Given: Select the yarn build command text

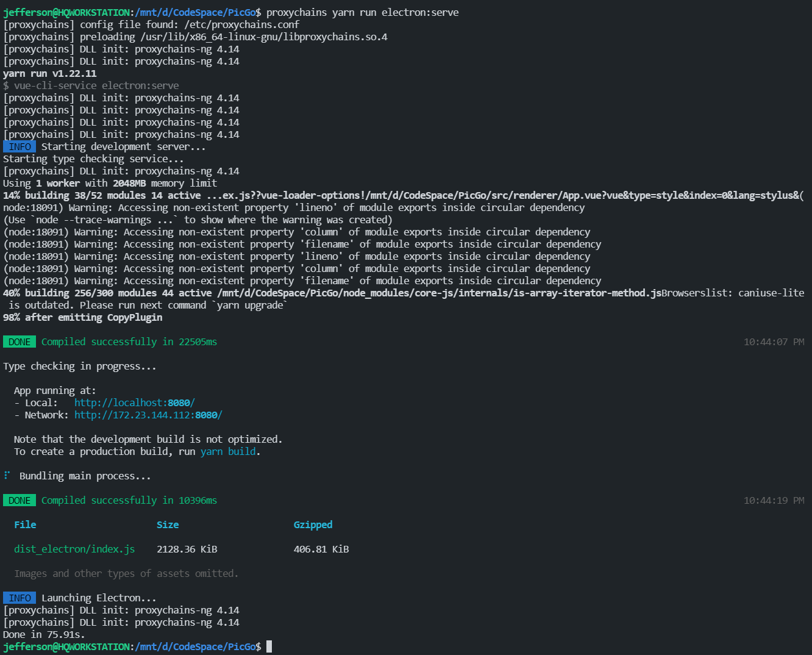Looking at the screenshot, I should pos(228,451).
